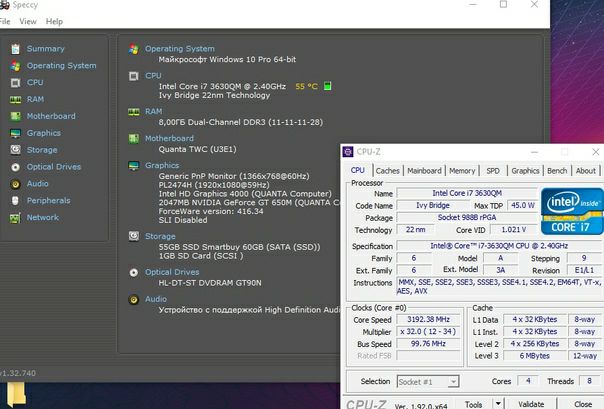Click the CPU-Z Name field Intel Core i7 3630QM
Viewport: 604px width, 409px height.
[467, 193]
